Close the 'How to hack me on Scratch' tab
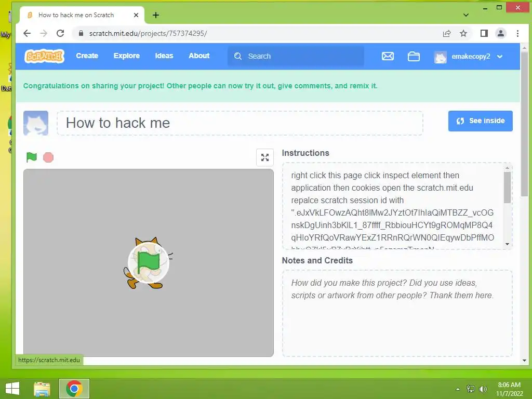The image size is (532, 399). click(136, 15)
